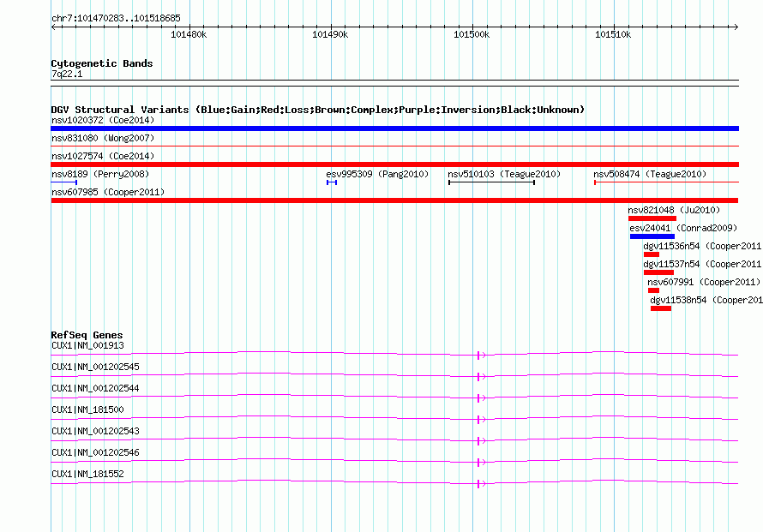
Task: Click the DGV Structural Variants track title
Action: click(318, 110)
